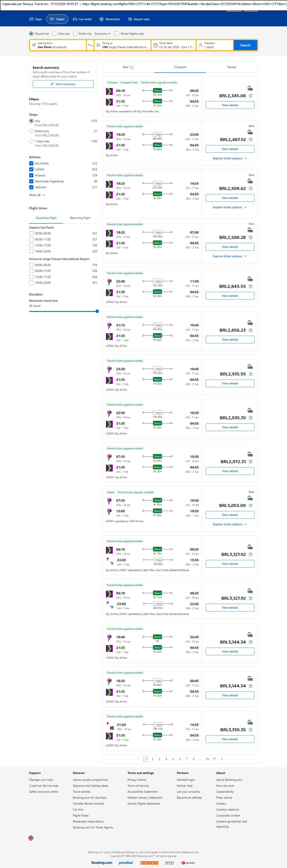This screenshot has height=868, width=287.
Task: Select the One way radio button
Action: coord(54,34)
